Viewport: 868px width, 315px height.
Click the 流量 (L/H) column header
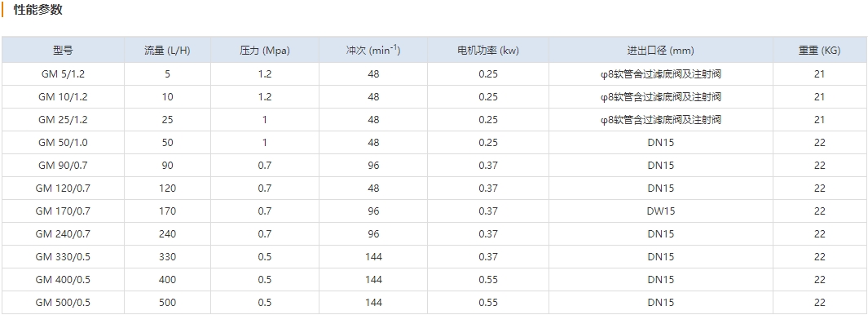coord(167,51)
